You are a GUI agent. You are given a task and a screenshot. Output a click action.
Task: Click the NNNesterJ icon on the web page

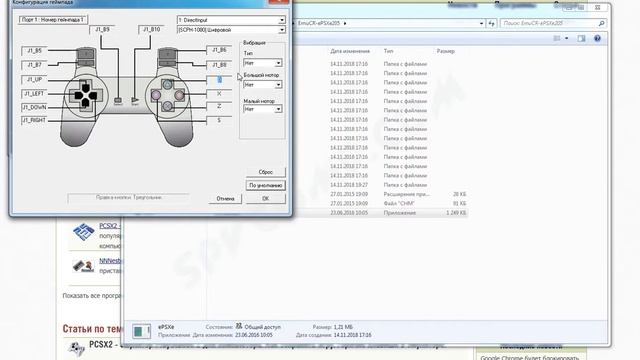coord(83,266)
